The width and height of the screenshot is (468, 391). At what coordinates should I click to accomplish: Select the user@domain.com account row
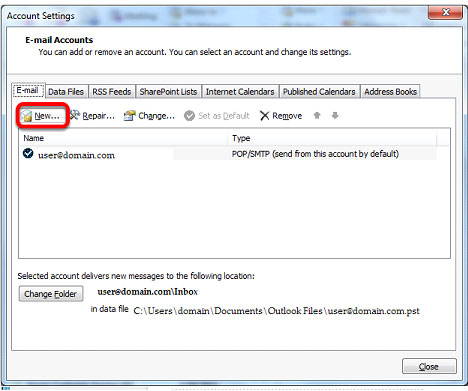(228, 154)
